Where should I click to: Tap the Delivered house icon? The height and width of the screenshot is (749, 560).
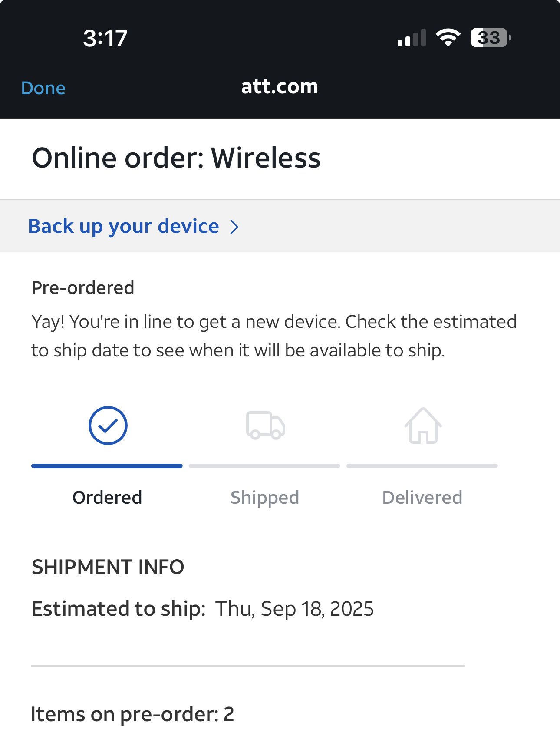tap(423, 426)
